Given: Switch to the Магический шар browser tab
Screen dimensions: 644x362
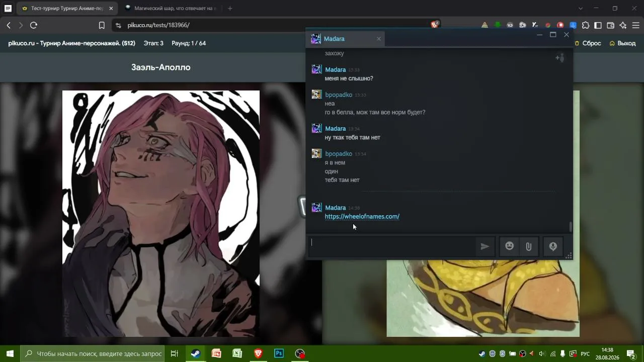Looking at the screenshot, I should [171, 9].
